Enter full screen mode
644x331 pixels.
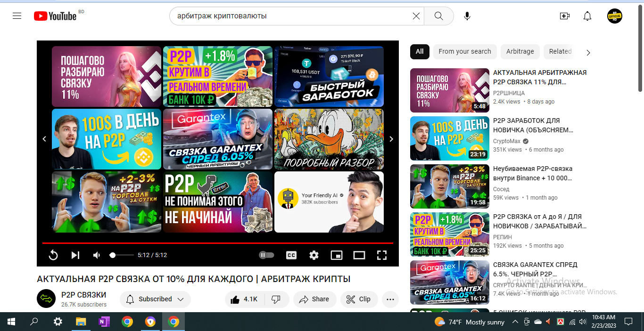point(382,255)
